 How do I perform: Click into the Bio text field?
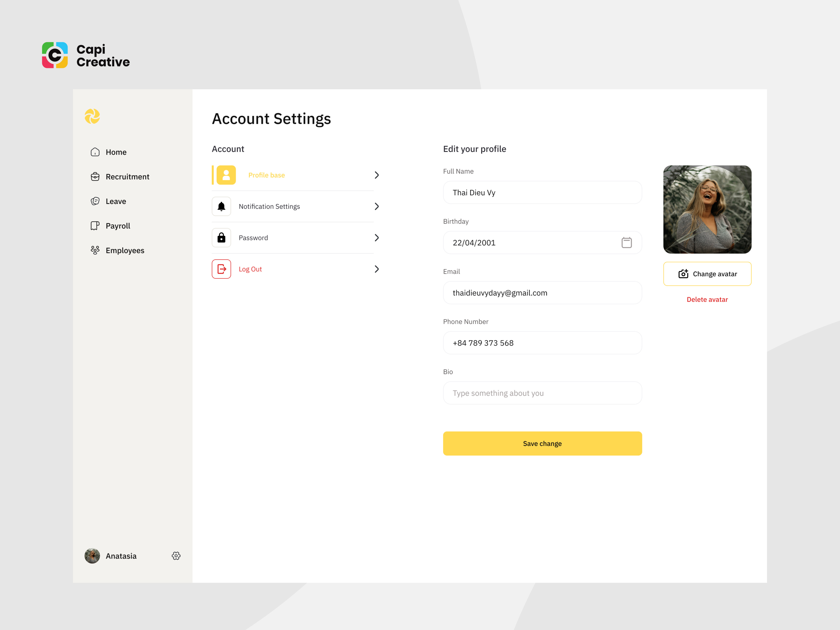(542, 393)
